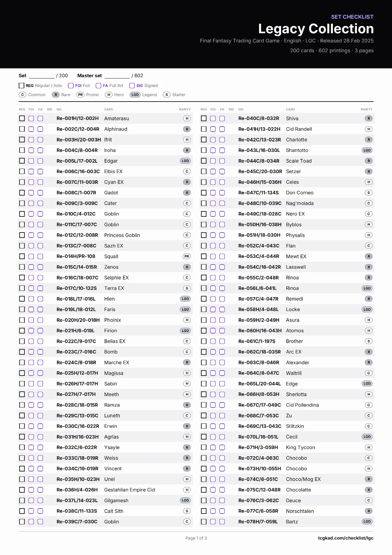Viewport: 392px width, 555px height.
Task: Click the H rarity badge on Amaterasu's row
Action: [x=187, y=118]
